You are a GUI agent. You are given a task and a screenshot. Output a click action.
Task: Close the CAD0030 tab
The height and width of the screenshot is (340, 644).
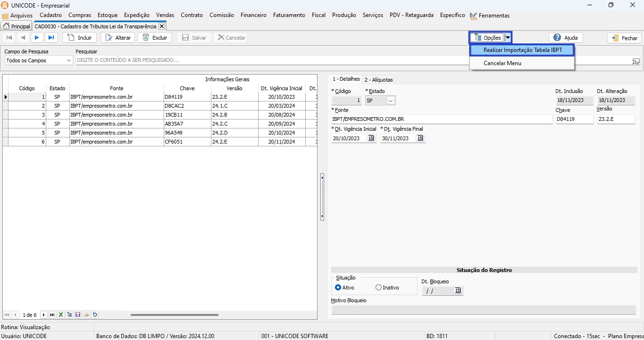(x=161, y=26)
